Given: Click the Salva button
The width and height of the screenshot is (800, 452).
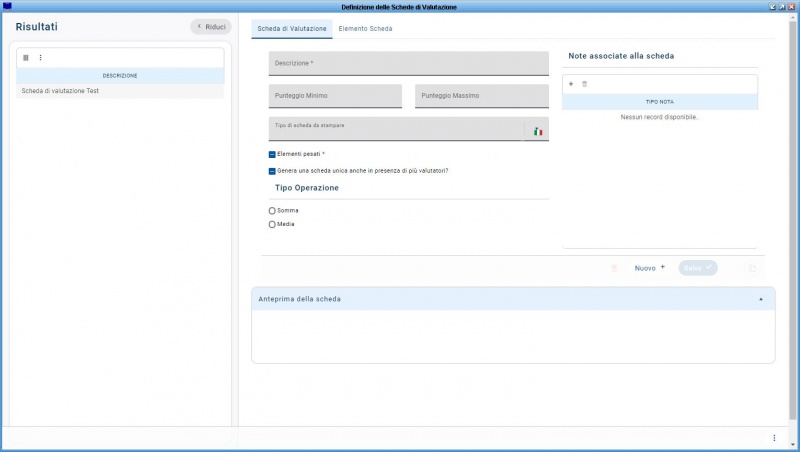Looking at the screenshot, I should tap(697, 268).
